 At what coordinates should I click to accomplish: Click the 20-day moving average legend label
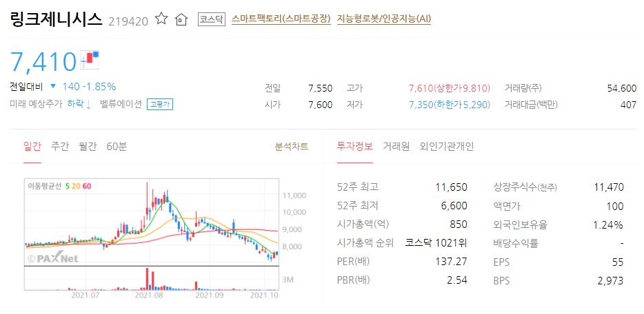pyautogui.click(x=76, y=187)
